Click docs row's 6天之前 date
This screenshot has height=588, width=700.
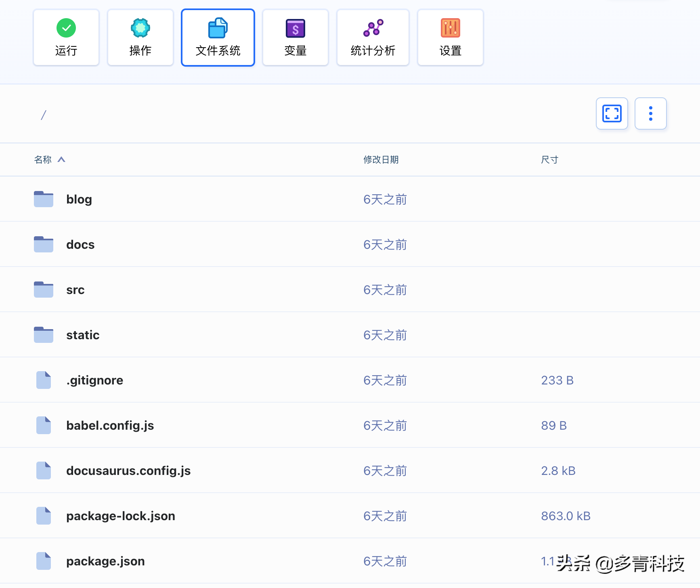[385, 244]
